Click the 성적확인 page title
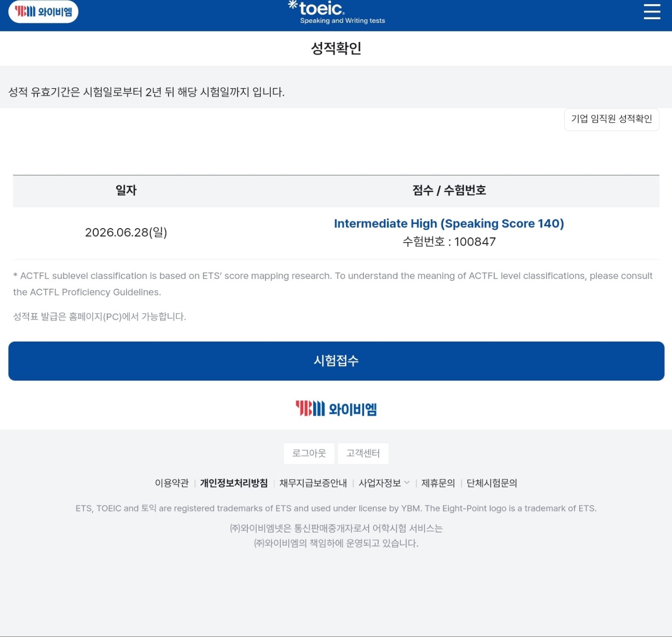672x637 pixels. click(x=336, y=48)
